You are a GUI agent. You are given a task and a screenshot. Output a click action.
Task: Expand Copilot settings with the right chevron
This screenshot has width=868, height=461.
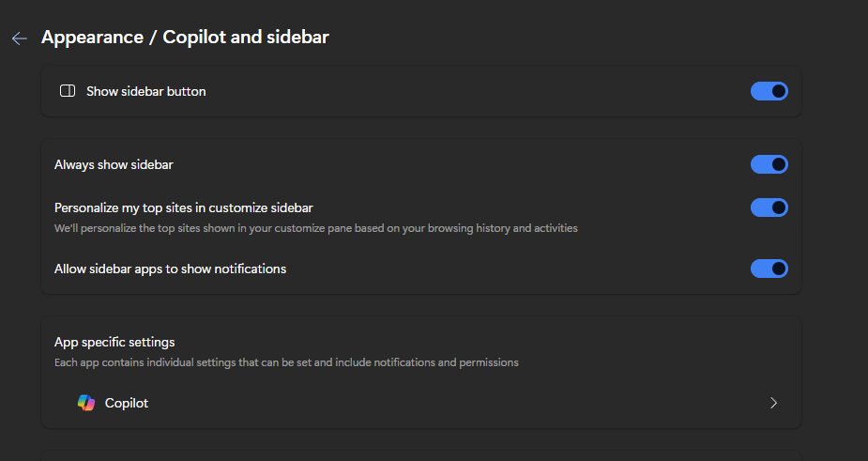[x=773, y=403]
